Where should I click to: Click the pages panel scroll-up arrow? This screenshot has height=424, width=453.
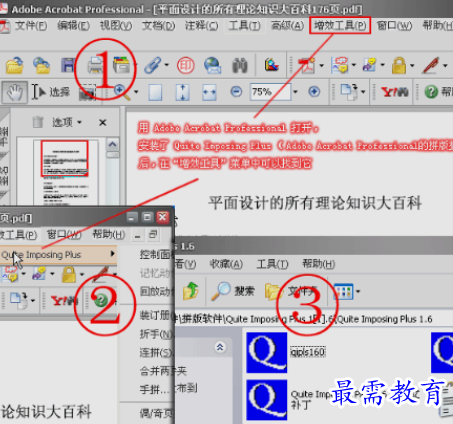[x=113, y=145]
